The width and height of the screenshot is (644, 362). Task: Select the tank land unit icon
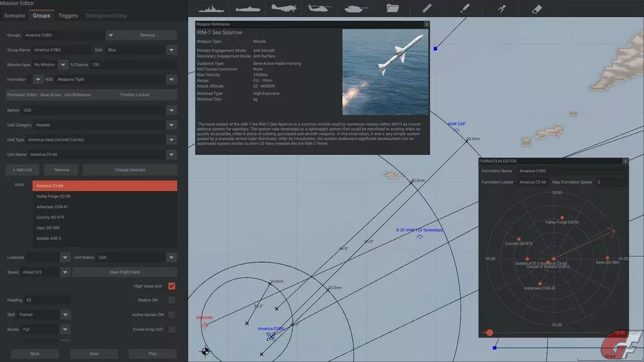[356, 8]
